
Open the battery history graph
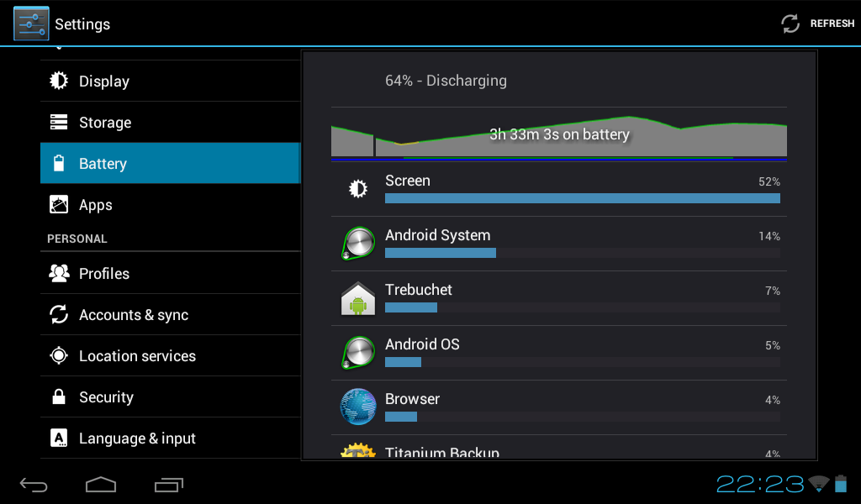click(559, 138)
